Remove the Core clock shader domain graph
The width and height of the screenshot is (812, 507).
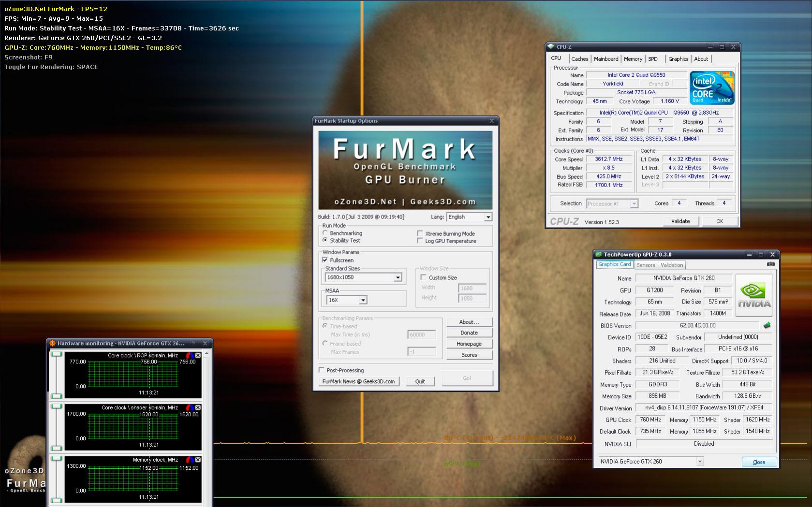198,407
